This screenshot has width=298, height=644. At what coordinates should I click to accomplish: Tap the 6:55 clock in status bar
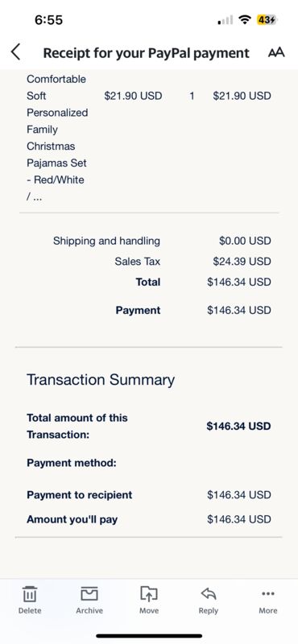(x=48, y=19)
